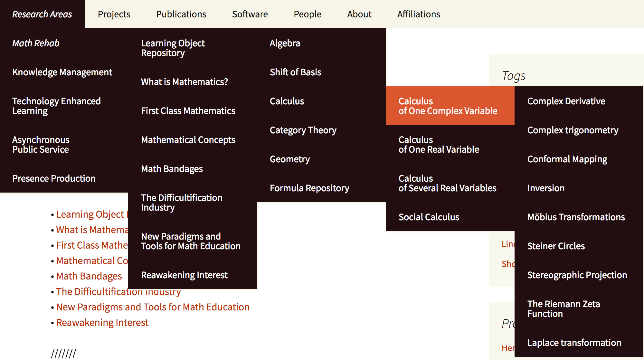Choose Presence Production from the menu
The width and height of the screenshot is (644, 360).
click(x=54, y=178)
